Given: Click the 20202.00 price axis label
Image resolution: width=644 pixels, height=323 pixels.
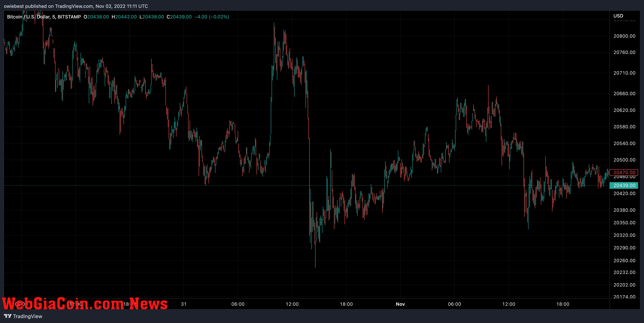Looking at the screenshot, I should pos(624,285).
